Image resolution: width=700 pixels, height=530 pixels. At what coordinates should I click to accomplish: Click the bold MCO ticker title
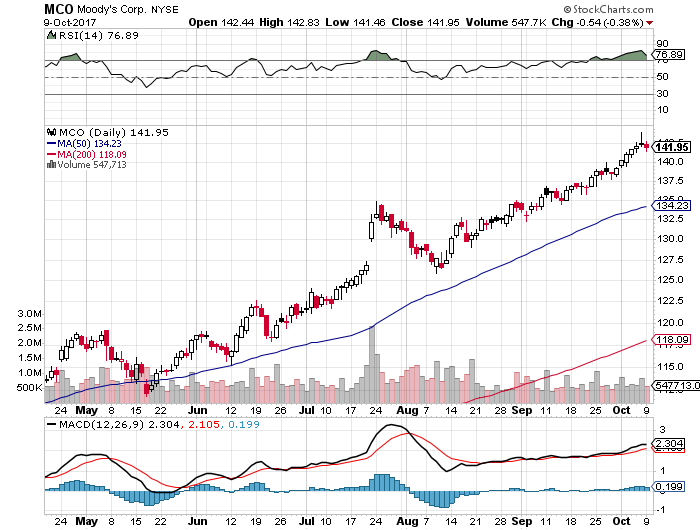tap(58, 9)
